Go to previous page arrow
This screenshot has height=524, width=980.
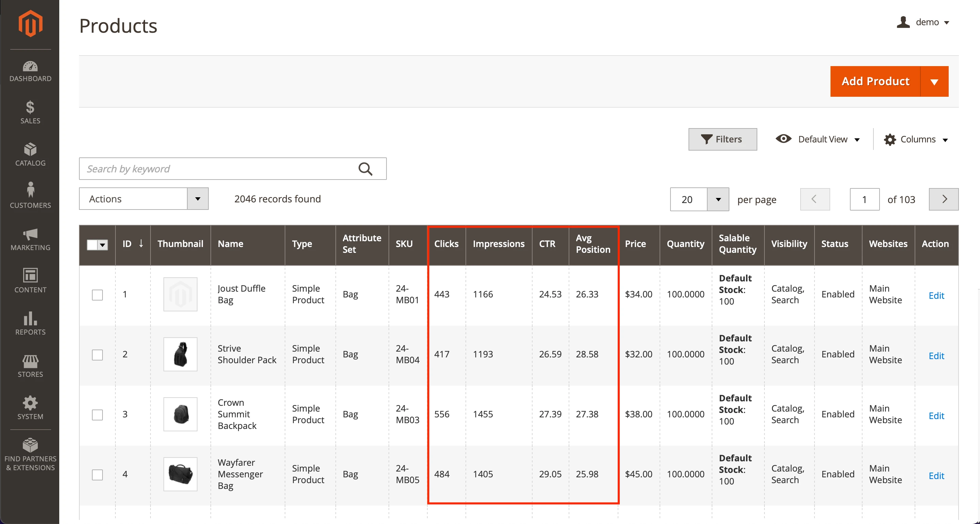[x=815, y=199]
